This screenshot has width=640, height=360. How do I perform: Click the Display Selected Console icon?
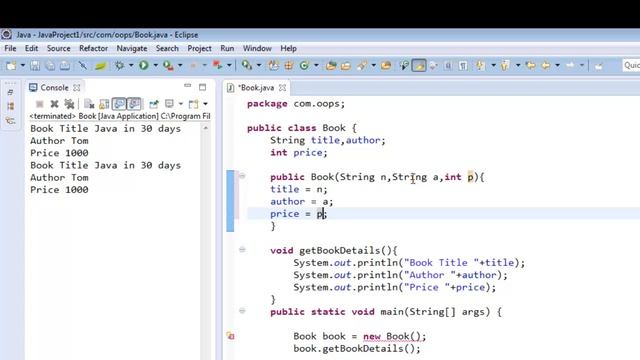tap(169, 104)
